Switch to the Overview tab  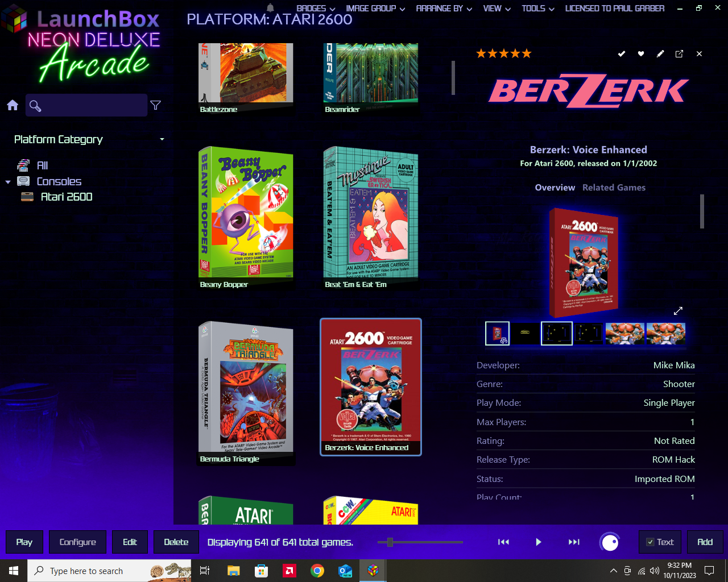(x=555, y=188)
